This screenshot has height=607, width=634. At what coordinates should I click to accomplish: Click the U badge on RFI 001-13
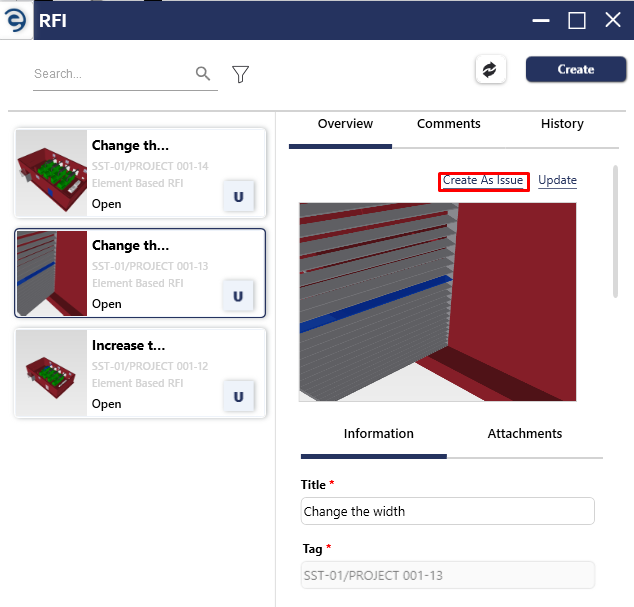pyautogui.click(x=239, y=296)
